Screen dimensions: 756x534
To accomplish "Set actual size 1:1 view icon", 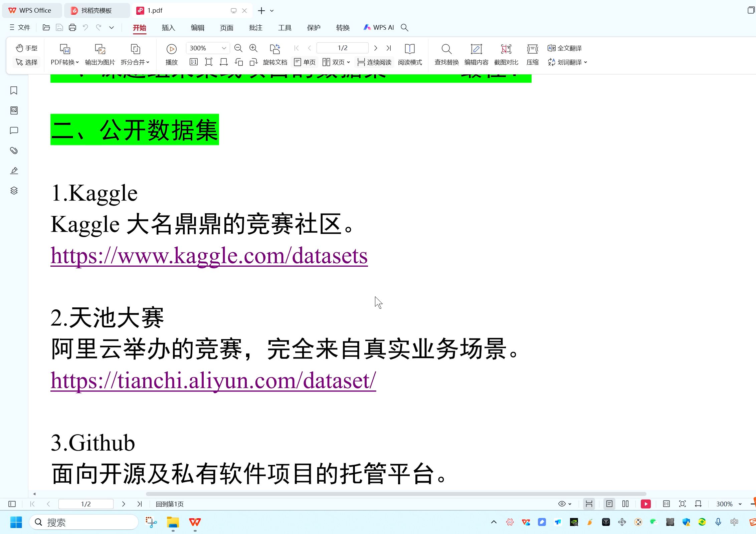I will point(194,62).
